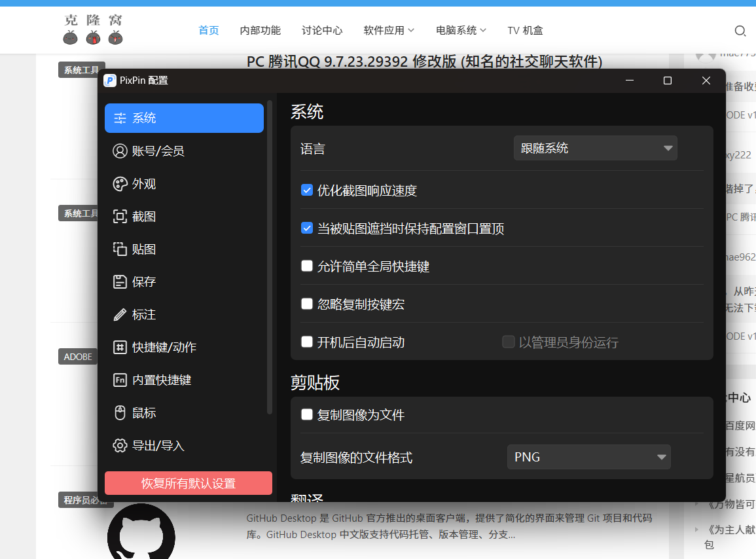Open 讨论中心 in website navigation
This screenshot has height=559, width=756.
coord(322,30)
